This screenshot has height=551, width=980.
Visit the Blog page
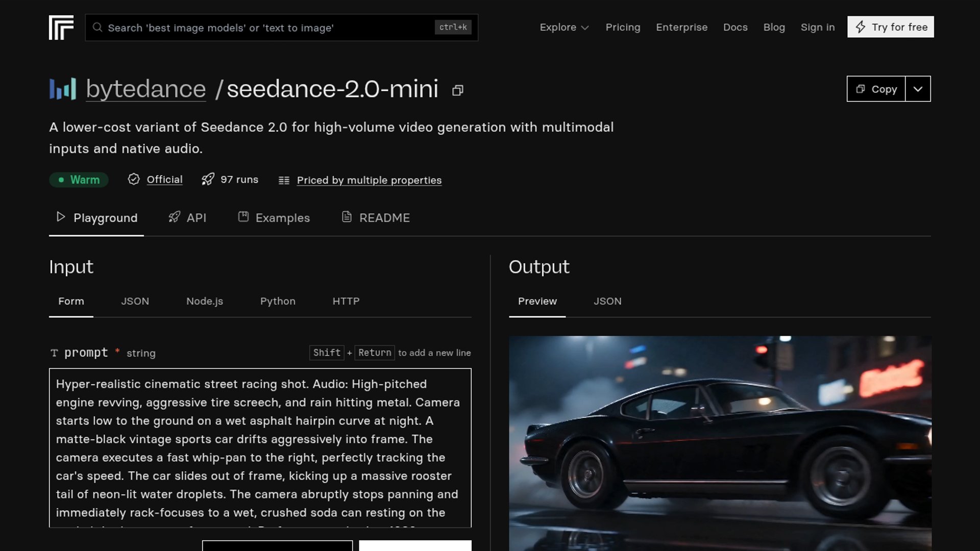(774, 27)
